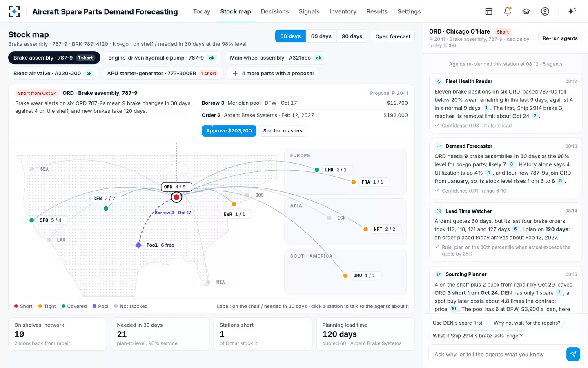Open the Settings tab
Image resolution: width=588 pixels, height=368 pixels.
[x=409, y=11]
